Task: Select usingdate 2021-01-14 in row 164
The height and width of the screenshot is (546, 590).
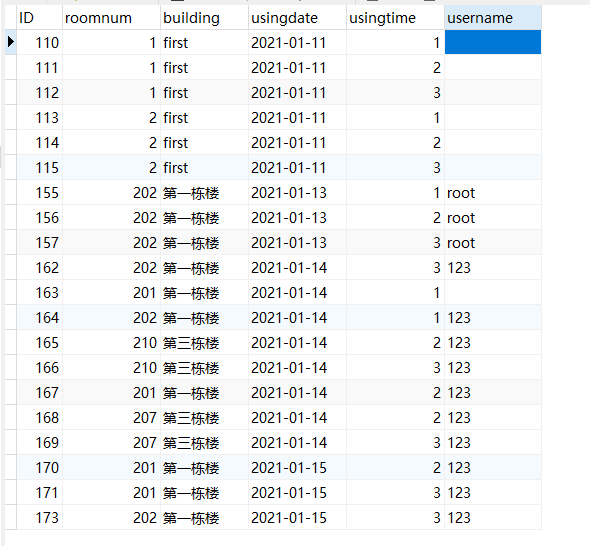Action: pyautogui.click(x=297, y=318)
